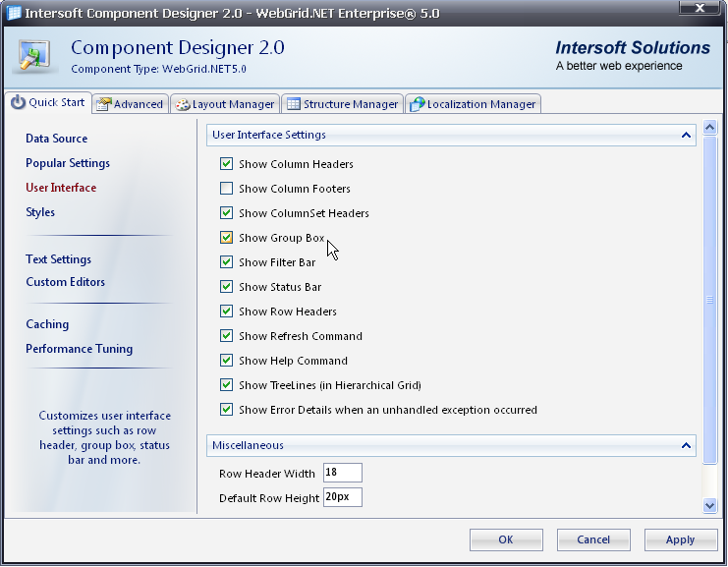Open Styles in sidebar

(40, 212)
